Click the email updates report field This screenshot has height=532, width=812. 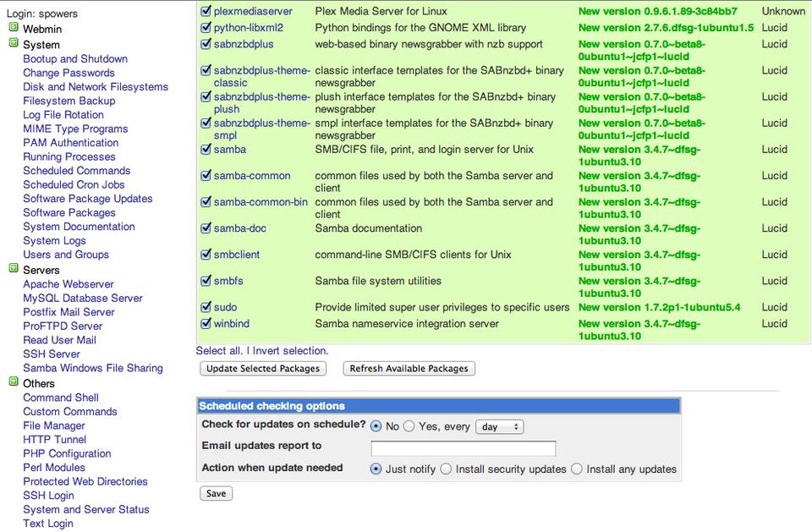coord(463,448)
